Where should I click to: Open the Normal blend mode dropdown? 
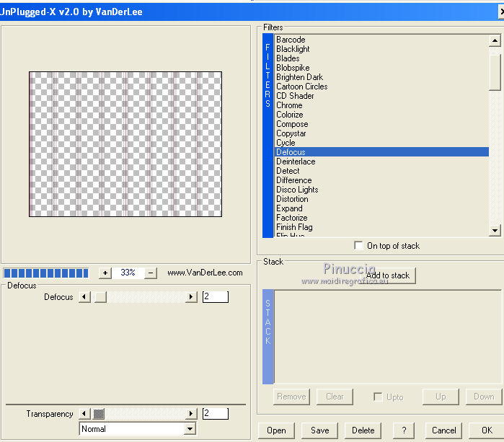pos(190,429)
